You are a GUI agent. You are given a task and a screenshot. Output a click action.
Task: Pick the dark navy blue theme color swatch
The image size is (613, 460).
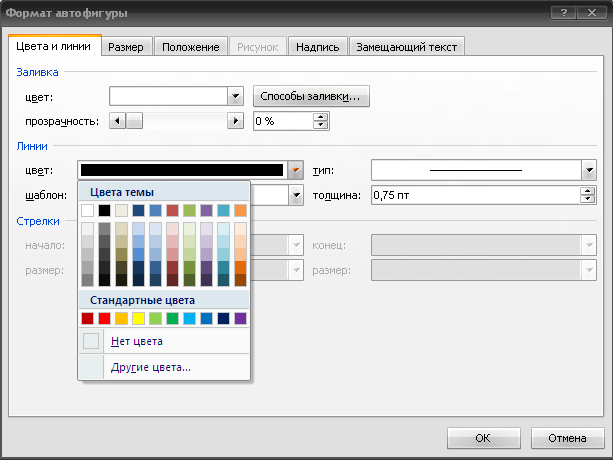click(138, 210)
